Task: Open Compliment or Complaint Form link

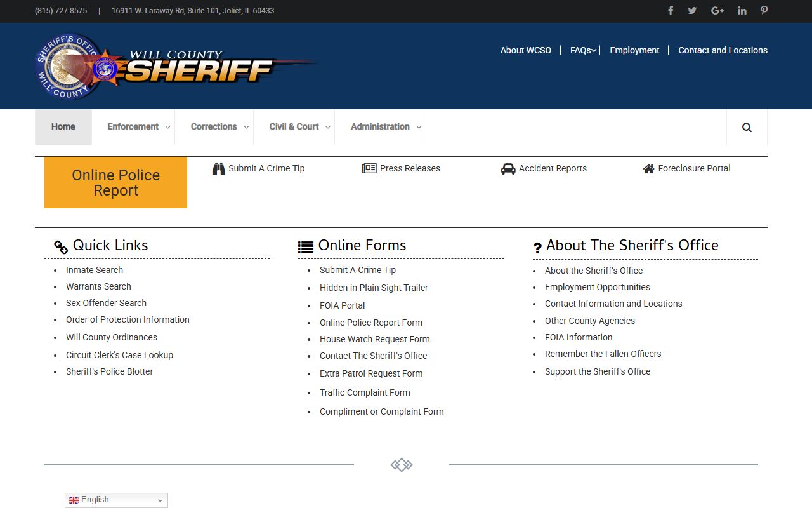Action: click(382, 411)
